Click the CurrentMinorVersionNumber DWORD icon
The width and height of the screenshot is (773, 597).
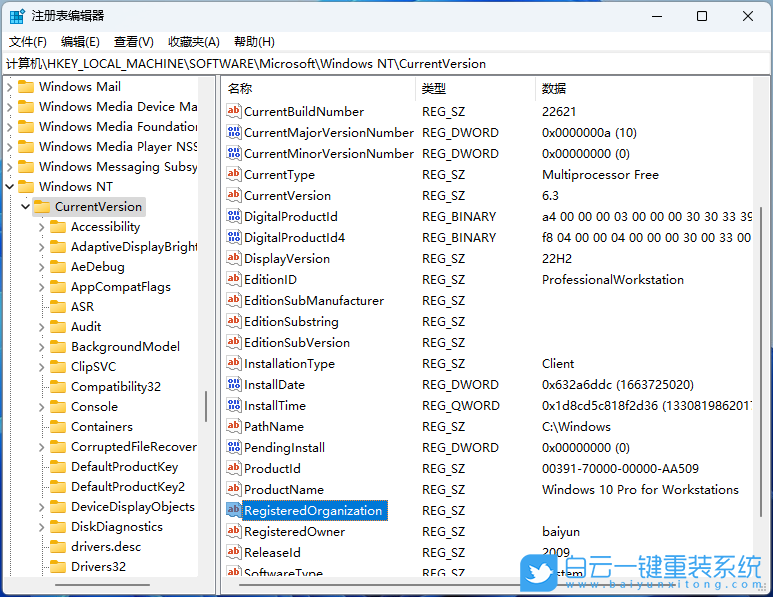pos(234,153)
